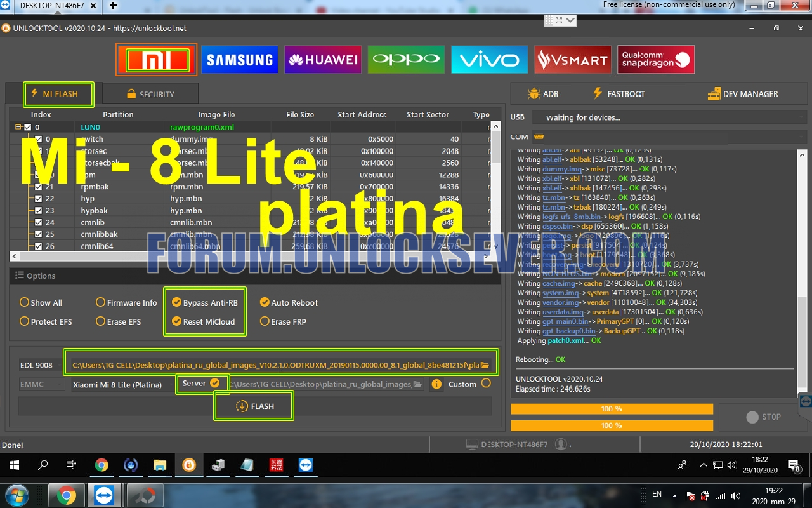Toggle the Server checkbox
The height and width of the screenshot is (508, 812).
pos(215,383)
